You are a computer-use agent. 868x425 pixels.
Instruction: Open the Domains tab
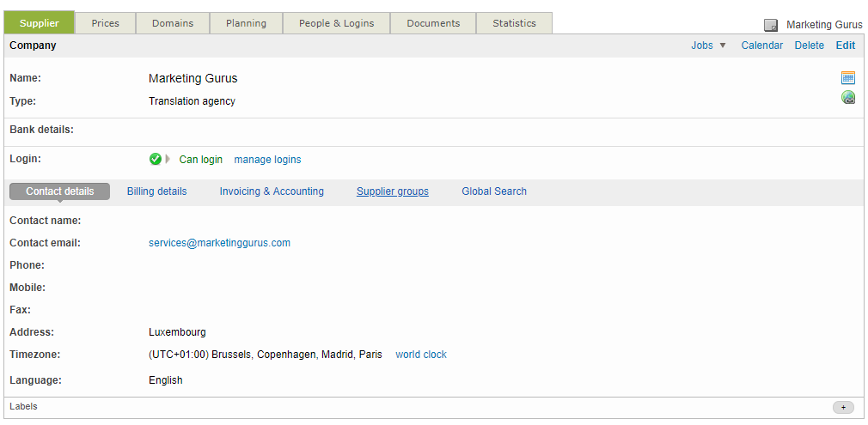(173, 23)
